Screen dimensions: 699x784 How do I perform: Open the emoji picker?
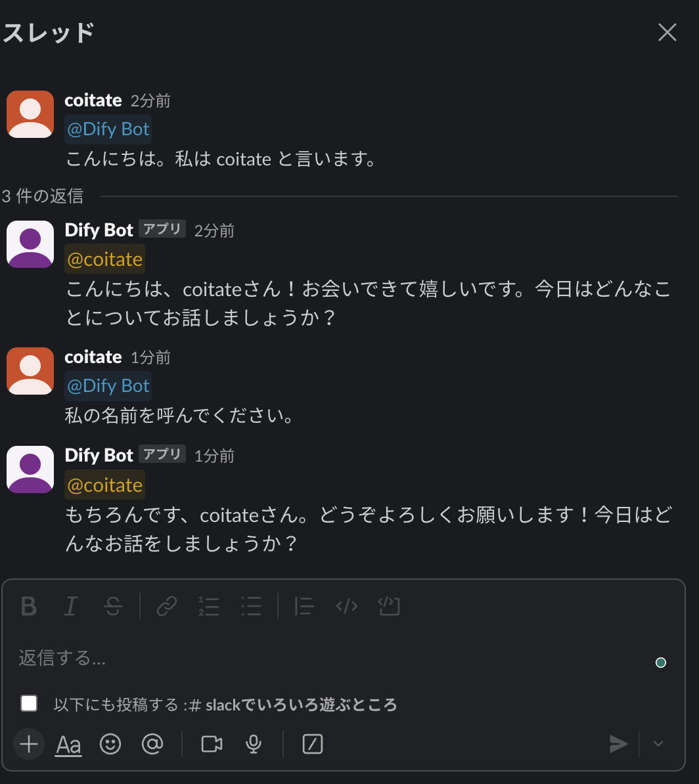[110, 744]
